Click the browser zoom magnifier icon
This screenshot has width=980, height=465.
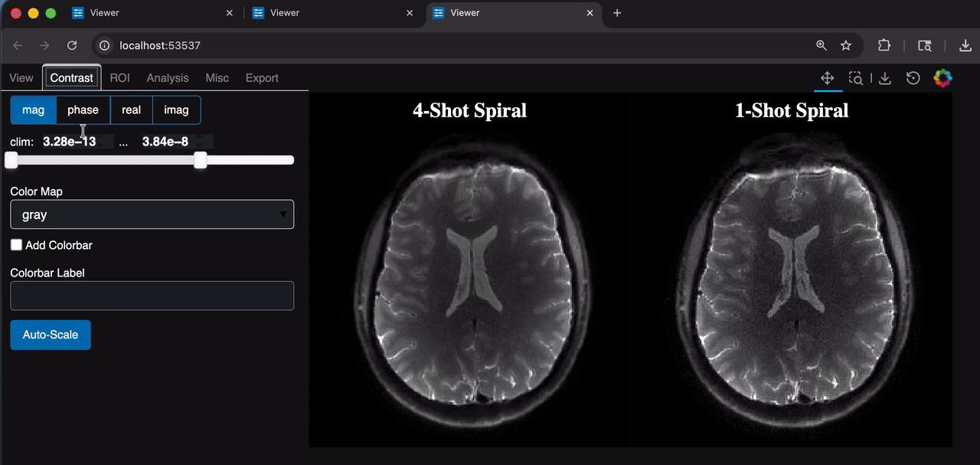click(822, 45)
